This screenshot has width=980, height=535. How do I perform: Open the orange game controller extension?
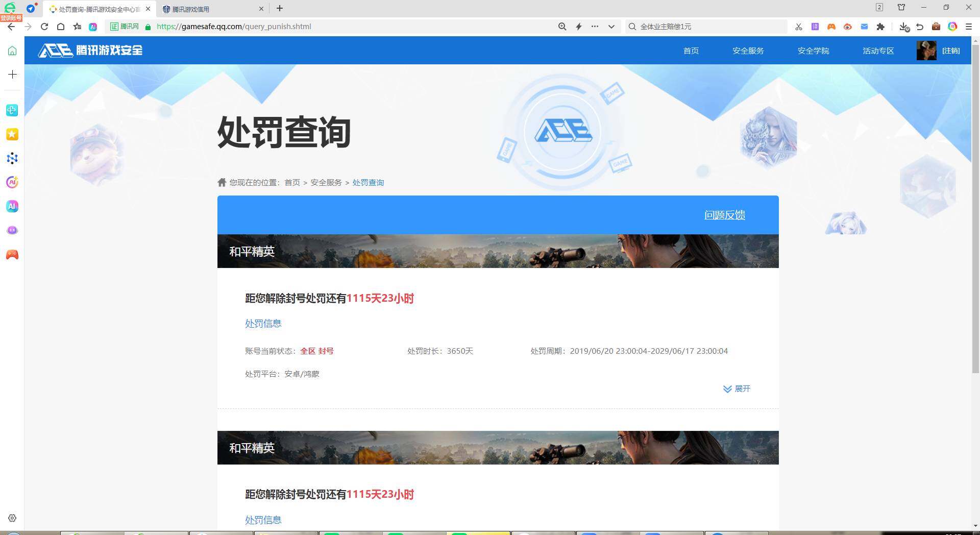click(x=831, y=27)
